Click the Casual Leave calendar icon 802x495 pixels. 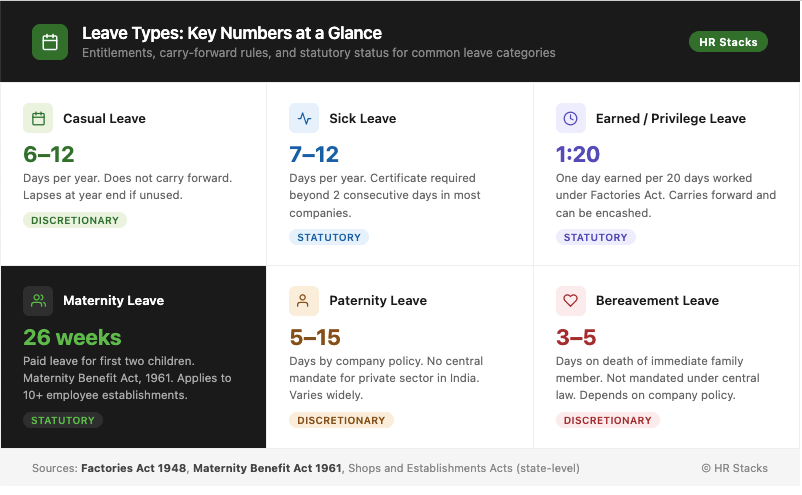[x=38, y=118]
